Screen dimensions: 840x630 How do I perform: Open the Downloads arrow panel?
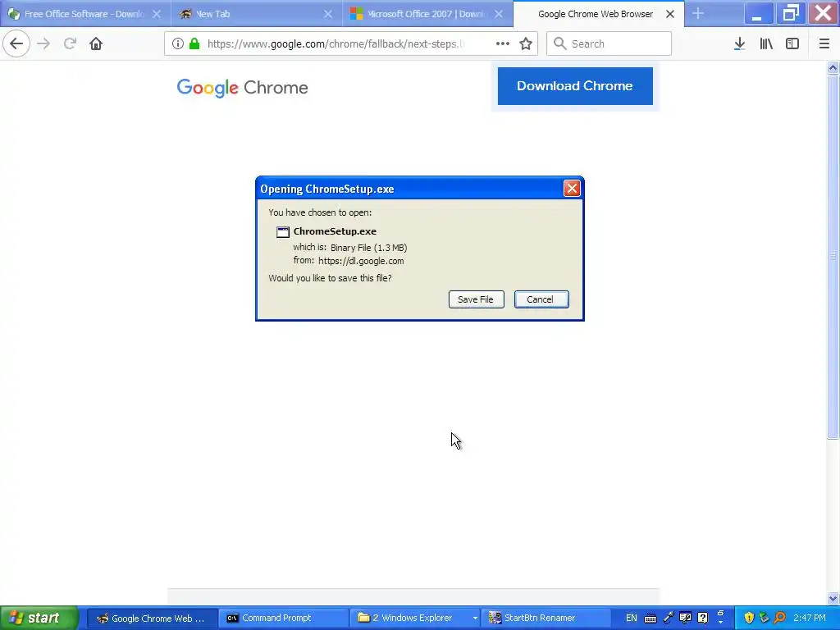point(739,43)
